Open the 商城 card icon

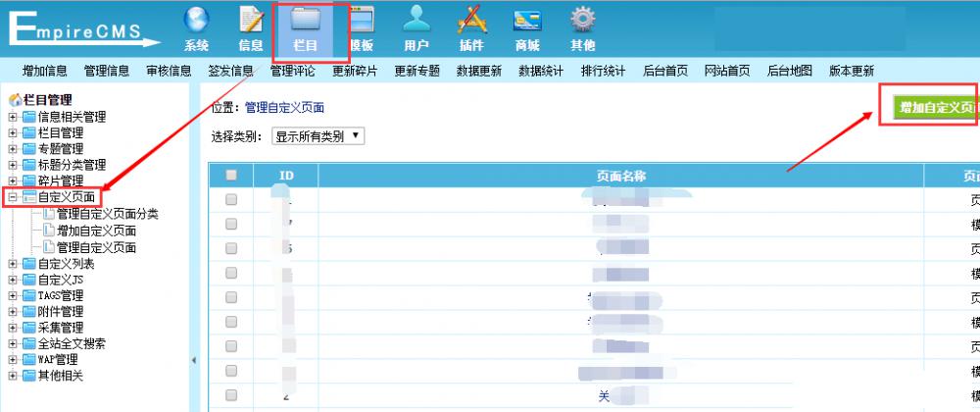(527, 22)
